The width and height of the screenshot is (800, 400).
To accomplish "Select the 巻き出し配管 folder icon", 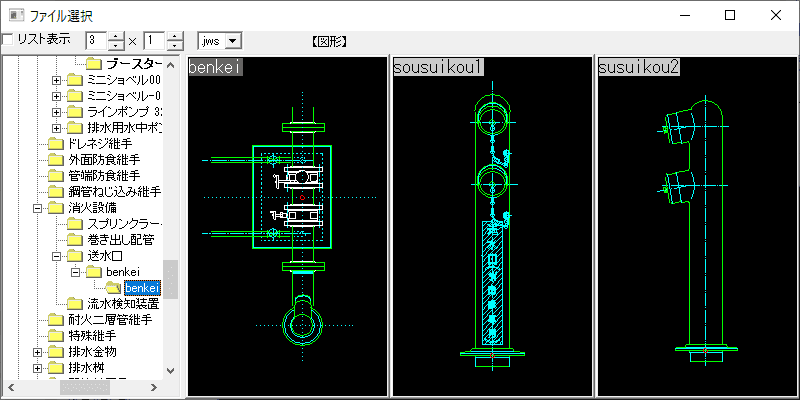I will pyautogui.click(x=75, y=240).
